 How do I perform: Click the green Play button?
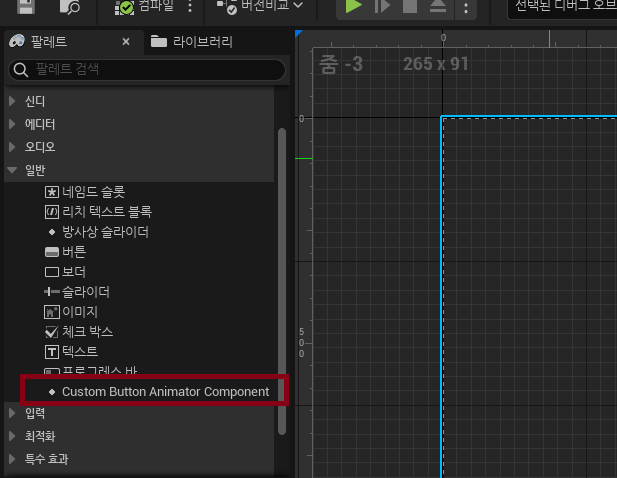353,6
